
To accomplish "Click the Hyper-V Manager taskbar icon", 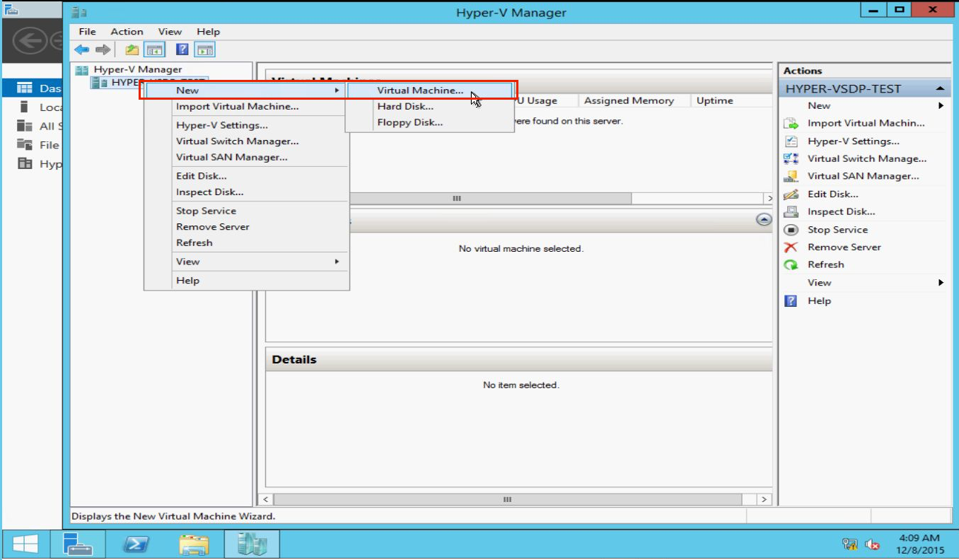I will click(x=252, y=544).
